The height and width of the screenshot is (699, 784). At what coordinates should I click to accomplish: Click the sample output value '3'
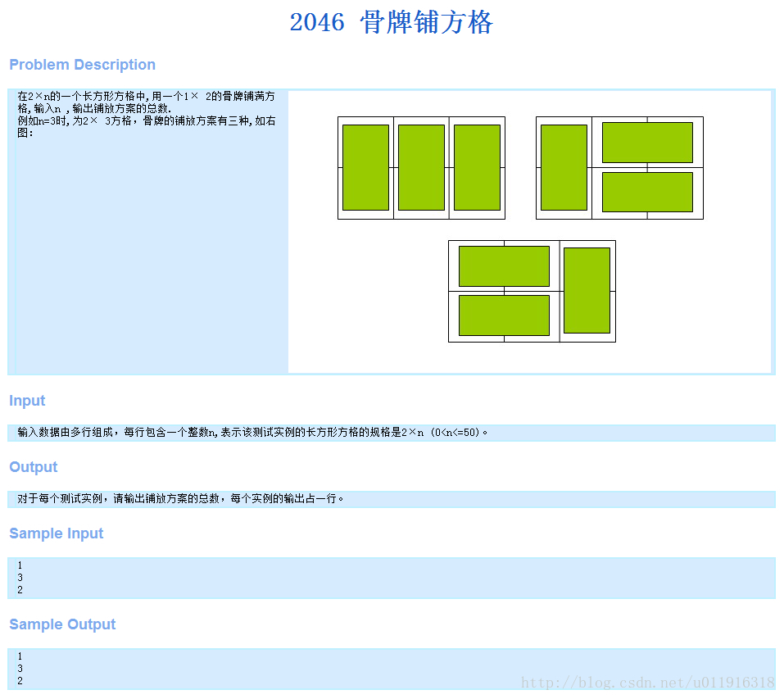[x=20, y=669]
